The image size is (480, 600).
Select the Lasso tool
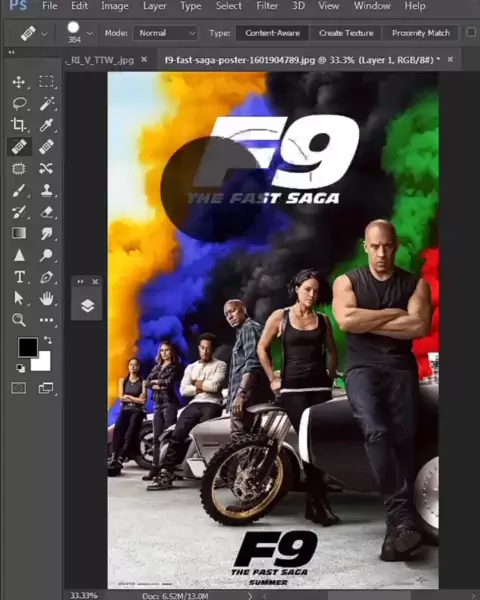pos(19,104)
